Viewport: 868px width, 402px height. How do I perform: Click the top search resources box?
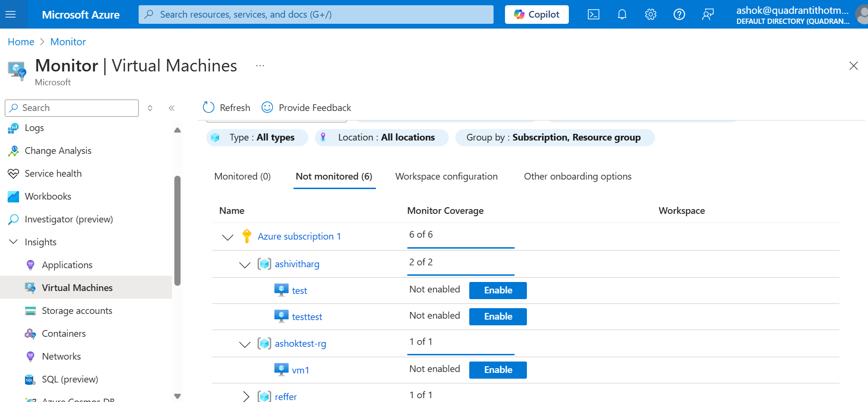pos(316,14)
